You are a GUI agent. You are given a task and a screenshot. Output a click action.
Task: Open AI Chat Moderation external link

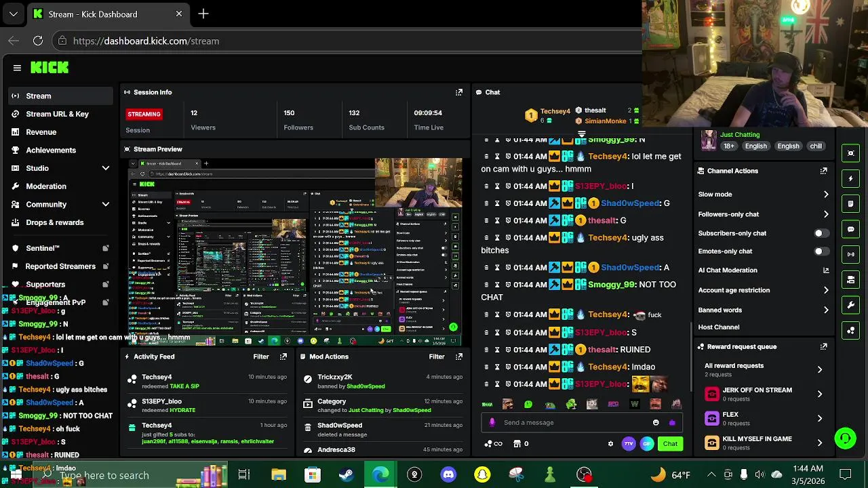826,270
